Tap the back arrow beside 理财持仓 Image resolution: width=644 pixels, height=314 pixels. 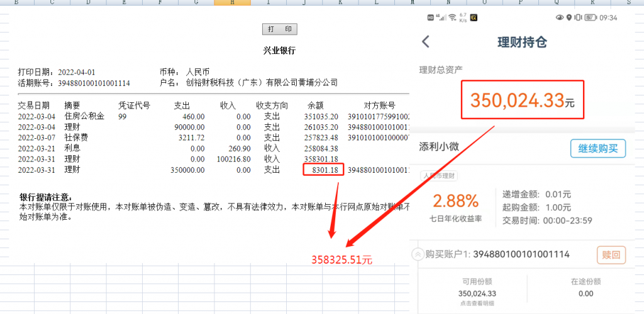click(426, 42)
